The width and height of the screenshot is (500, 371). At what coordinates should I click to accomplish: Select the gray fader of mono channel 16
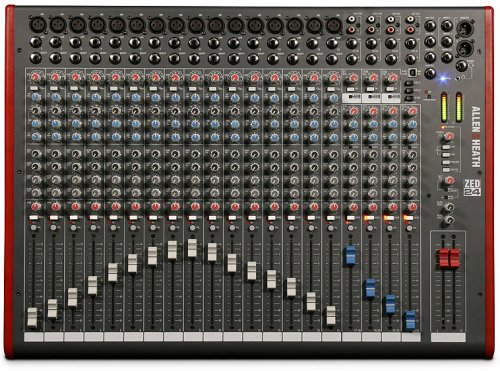(x=331, y=315)
